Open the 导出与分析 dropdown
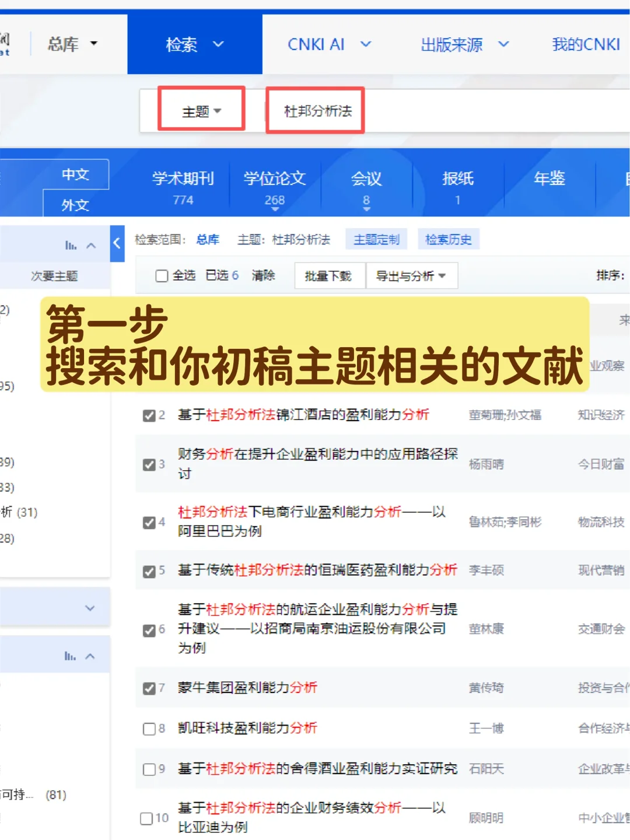Viewport: 630px width, 840px height. pyautogui.click(x=412, y=275)
